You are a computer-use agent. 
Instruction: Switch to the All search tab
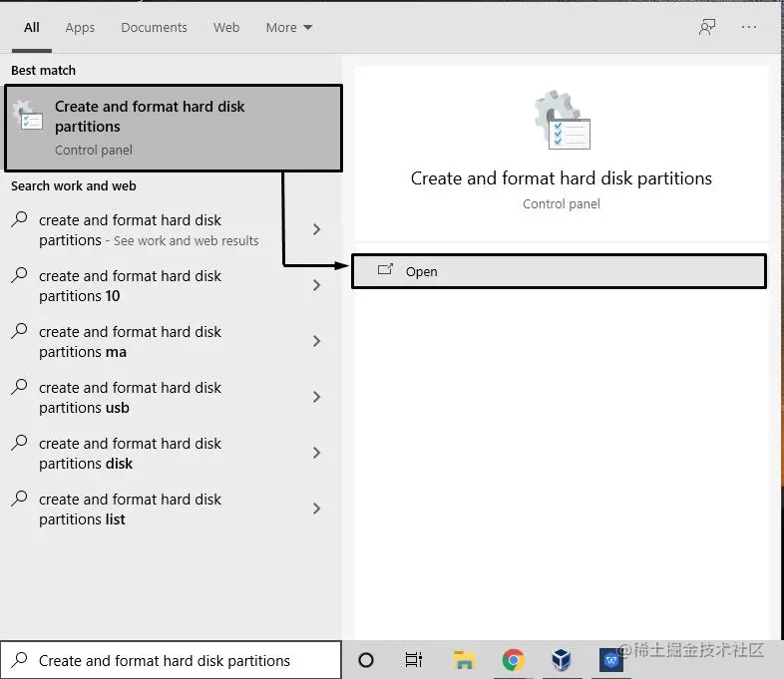(32, 27)
